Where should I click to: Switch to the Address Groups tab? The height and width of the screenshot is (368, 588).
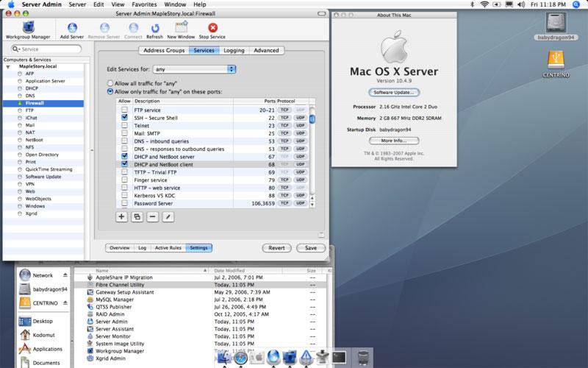pos(164,50)
